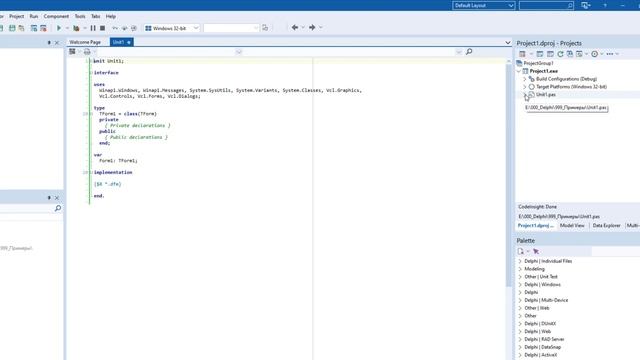Click the first icon in Projects toolbar
The width and height of the screenshot is (640, 360).
point(522,54)
